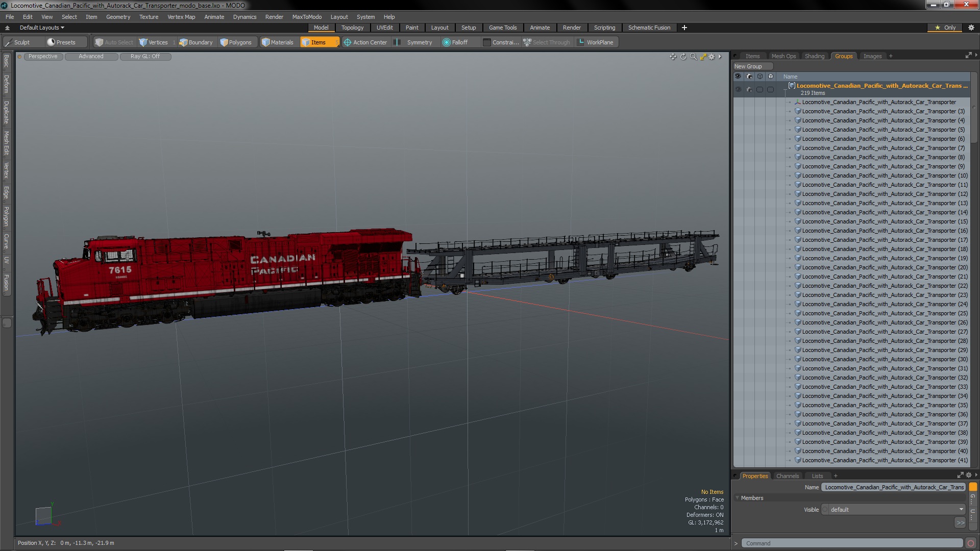
Task: Click the viewport maximize icon
Action: pos(703,57)
